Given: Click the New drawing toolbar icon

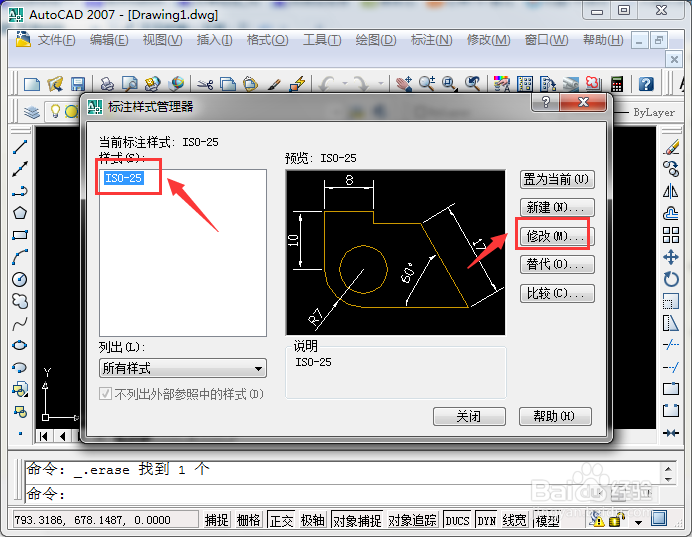Looking at the screenshot, I should tap(32, 83).
